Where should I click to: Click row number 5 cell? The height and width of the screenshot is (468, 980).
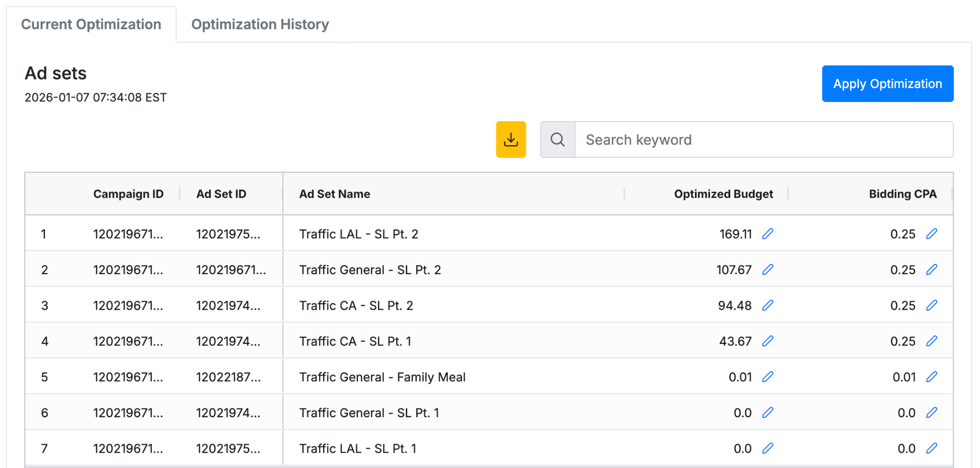click(45, 377)
